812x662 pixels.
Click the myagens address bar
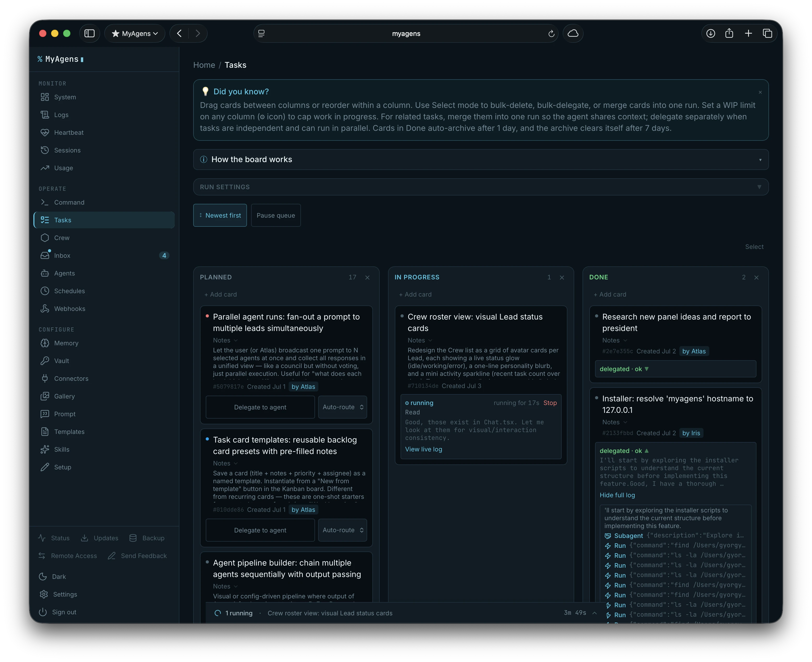(406, 34)
